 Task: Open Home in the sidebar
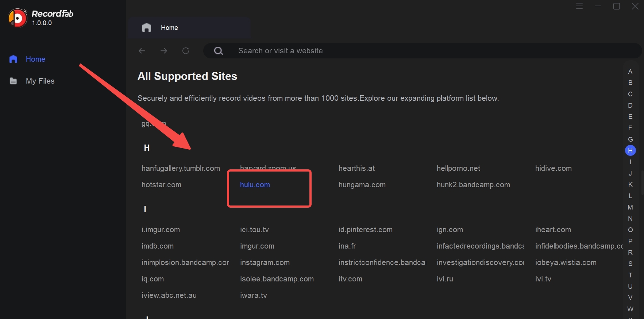35,59
